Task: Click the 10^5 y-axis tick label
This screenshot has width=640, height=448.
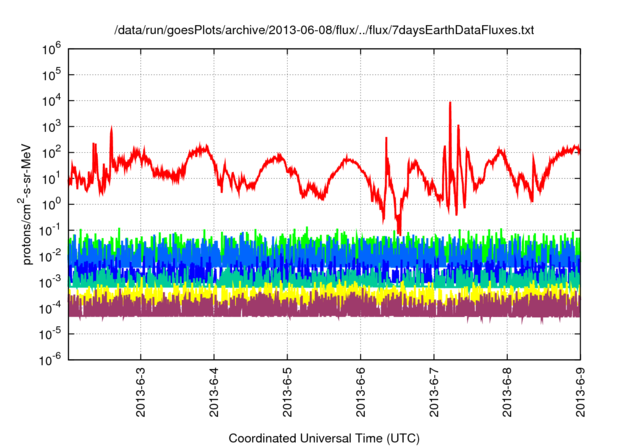Action: 51,75
